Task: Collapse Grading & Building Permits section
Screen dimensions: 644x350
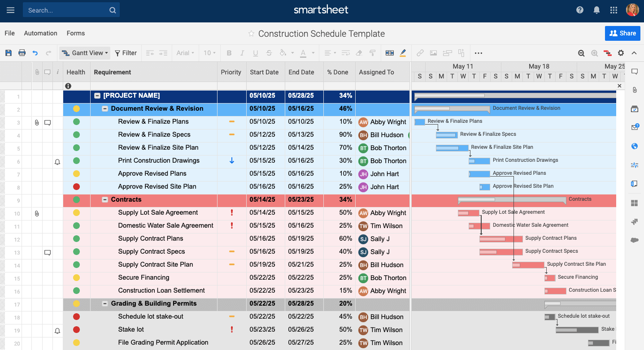Action: coord(105,303)
